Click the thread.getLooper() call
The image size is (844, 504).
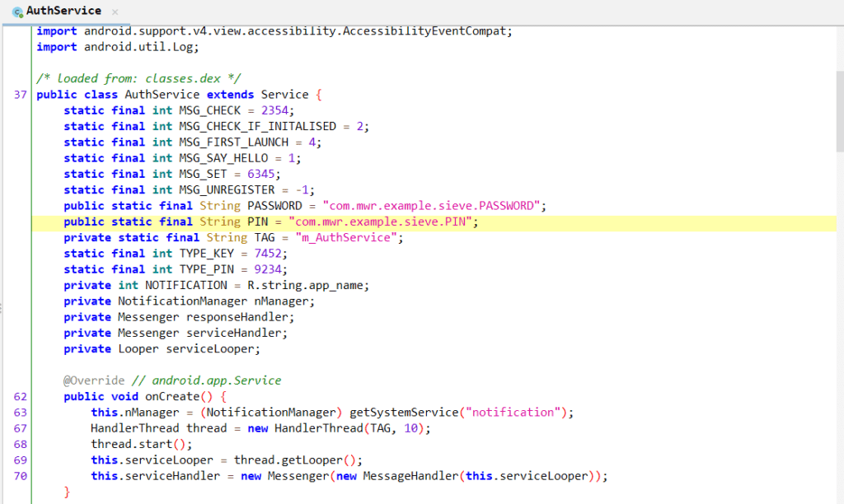tap(294, 460)
